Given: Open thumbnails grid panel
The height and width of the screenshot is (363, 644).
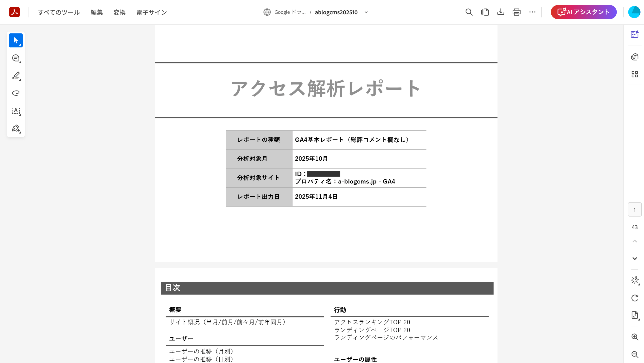Looking at the screenshot, I should tap(635, 74).
